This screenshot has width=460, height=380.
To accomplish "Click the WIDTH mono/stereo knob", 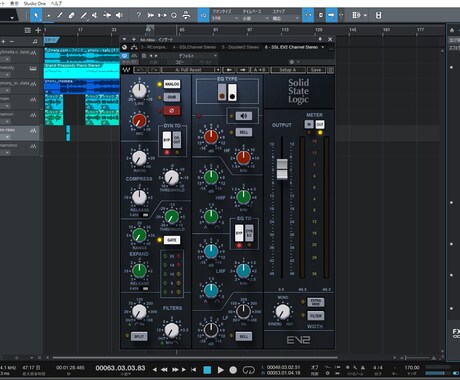I will pos(283,312).
